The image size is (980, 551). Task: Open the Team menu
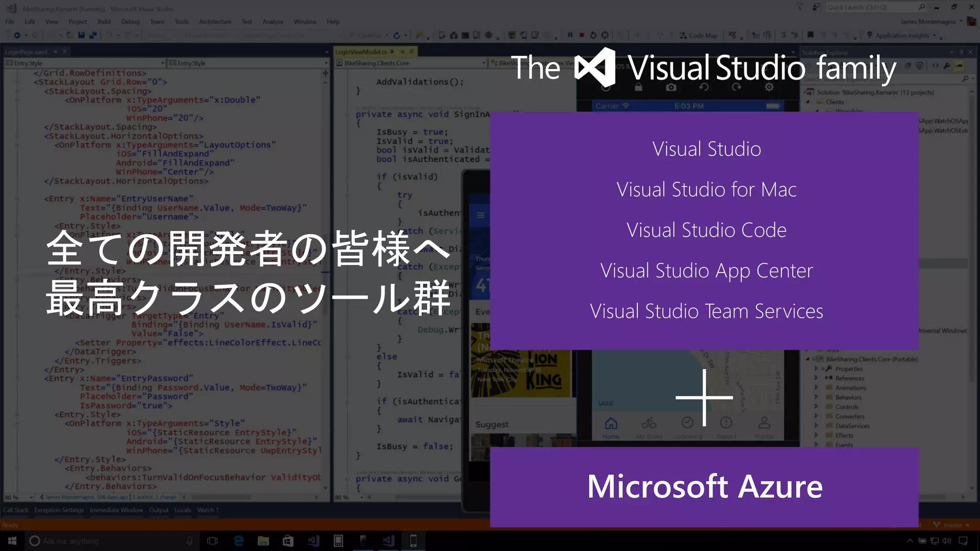click(x=157, y=22)
